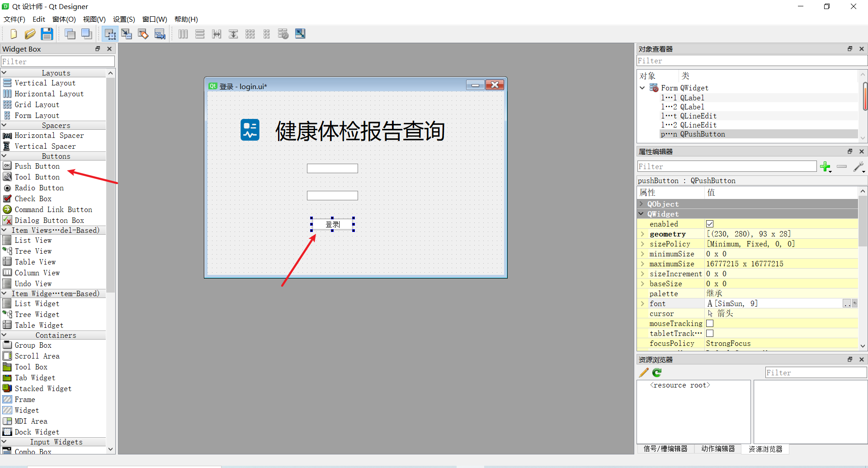Open the 视图(V) menu
This screenshot has width=868, height=468.
pos(94,19)
